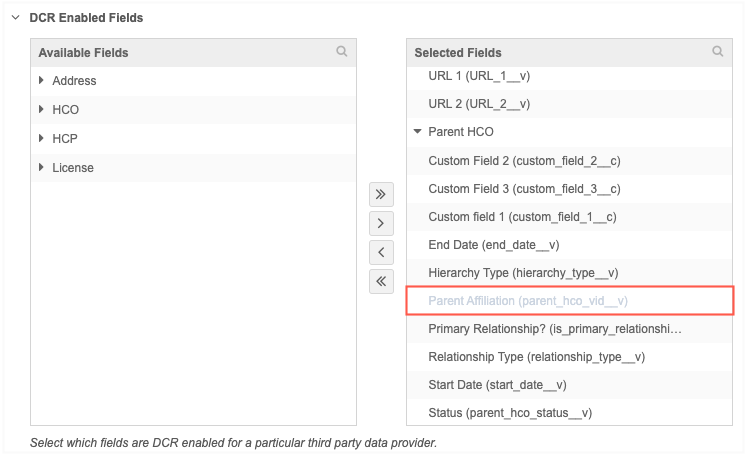Click the Hierarchy Type field
The height and width of the screenshot is (455, 746).
click(x=522, y=273)
